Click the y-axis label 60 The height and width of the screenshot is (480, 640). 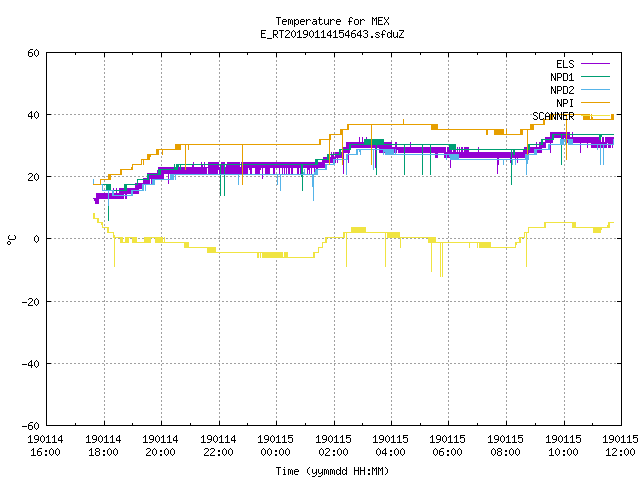[33, 53]
